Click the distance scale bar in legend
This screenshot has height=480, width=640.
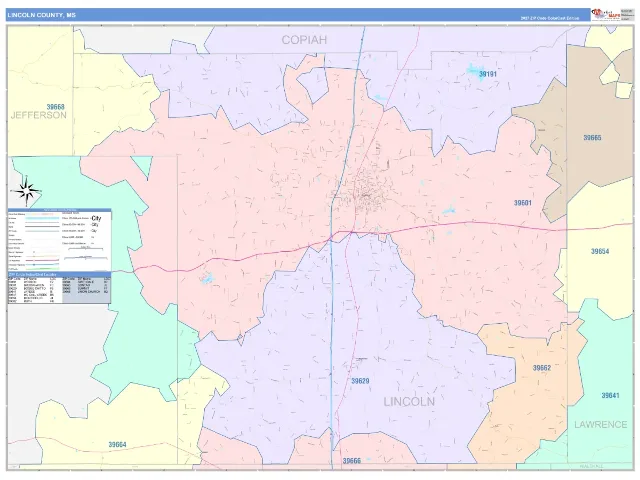85,248
